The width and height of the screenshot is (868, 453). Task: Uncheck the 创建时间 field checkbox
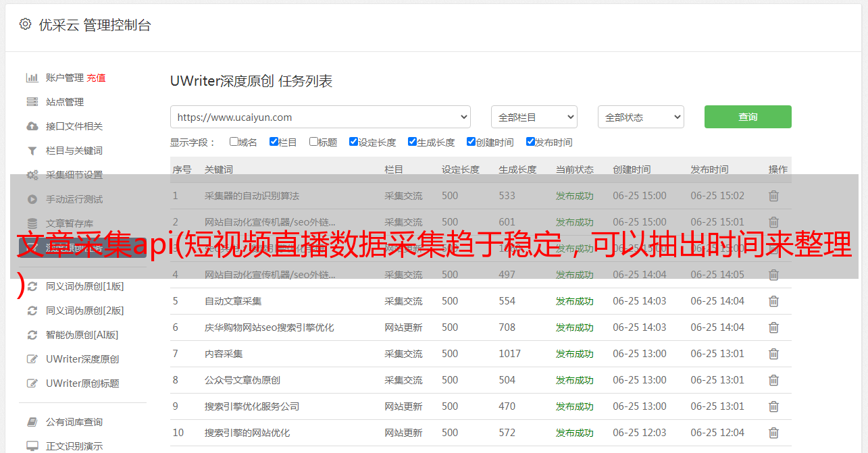tap(471, 142)
